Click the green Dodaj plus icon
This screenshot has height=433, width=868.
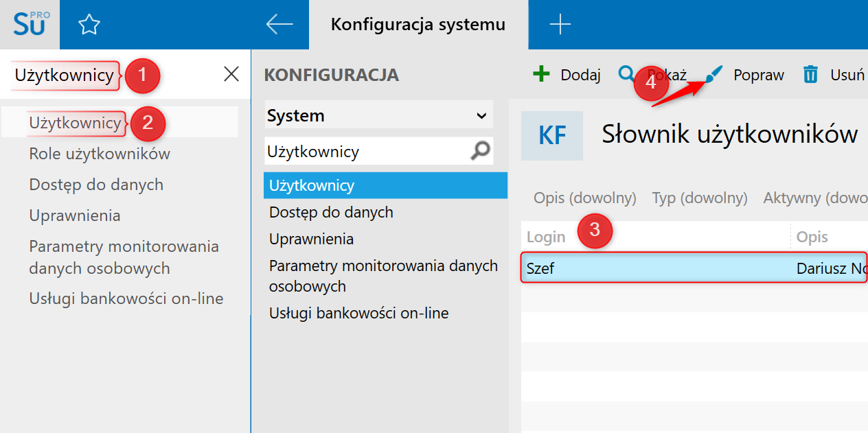[542, 74]
